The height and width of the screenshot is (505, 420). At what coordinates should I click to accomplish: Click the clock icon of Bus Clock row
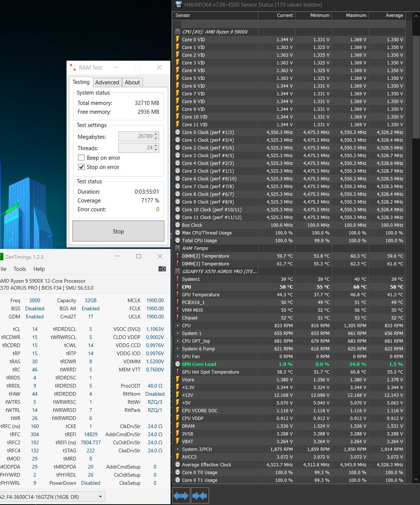pos(178,225)
